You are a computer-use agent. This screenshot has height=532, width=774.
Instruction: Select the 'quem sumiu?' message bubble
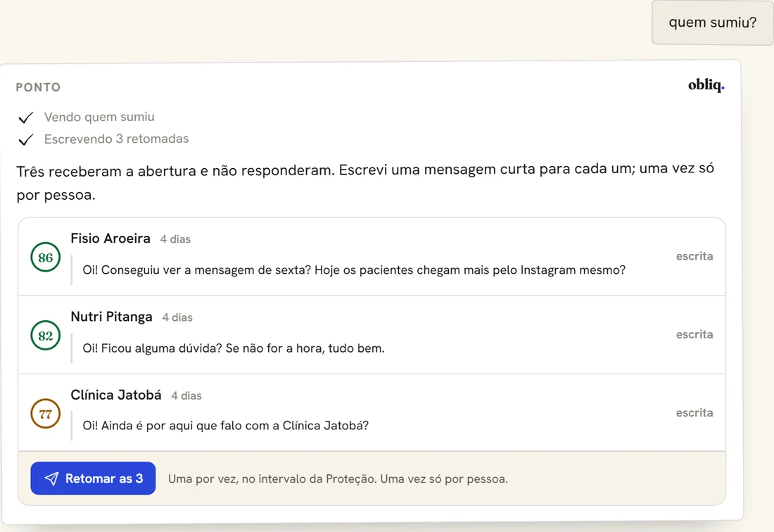tap(712, 23)
